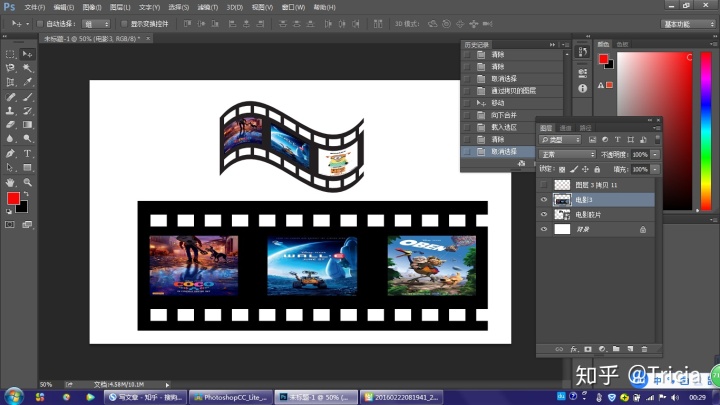The image size is (720, 405).
Task: Select the Pen tool
Action: [x=10, y=153]
